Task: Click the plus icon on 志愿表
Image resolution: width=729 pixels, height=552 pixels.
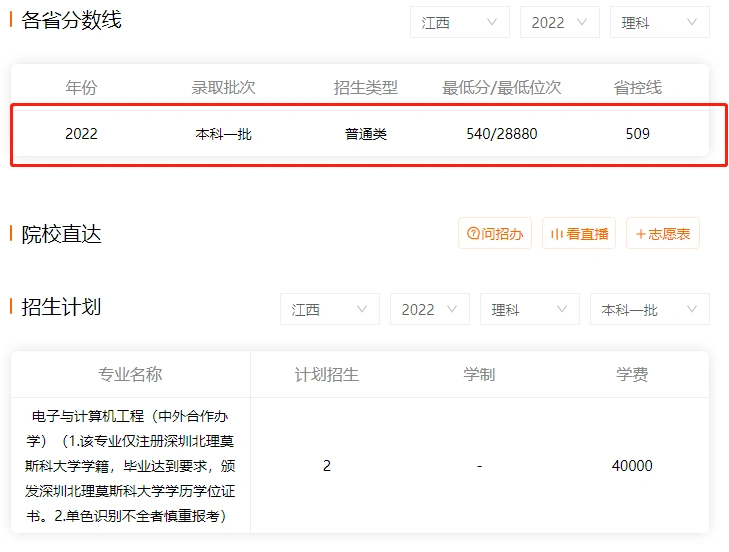Action: pos(640,234)
